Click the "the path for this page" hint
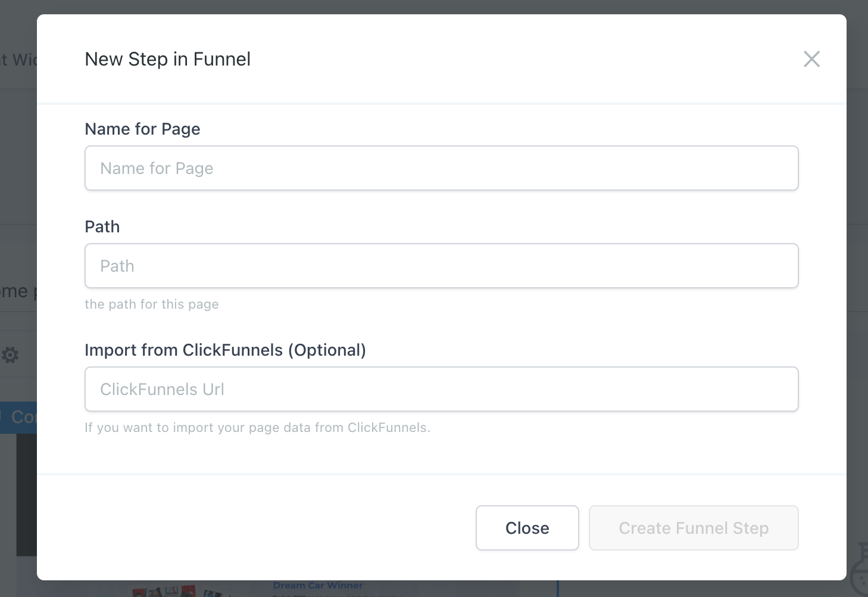The height and width of the screenshot is (597, 868). [x=151, y=304]
